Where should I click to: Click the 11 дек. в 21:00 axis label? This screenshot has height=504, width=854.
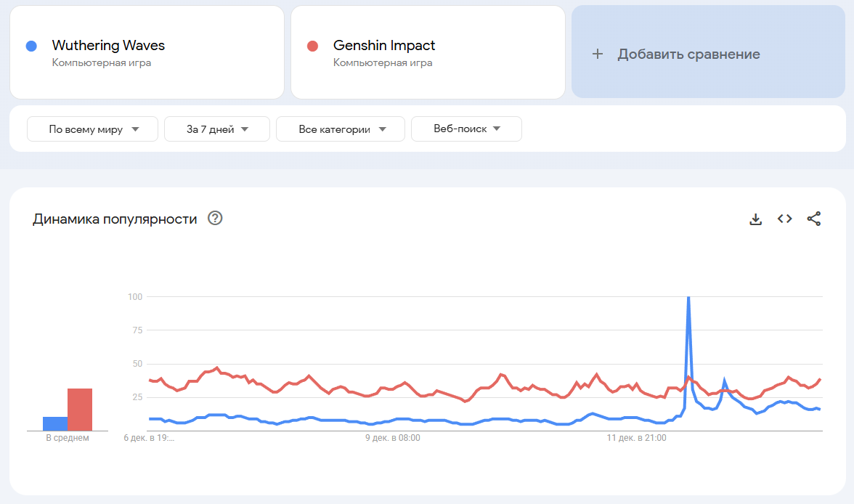(x=636, y=438)
